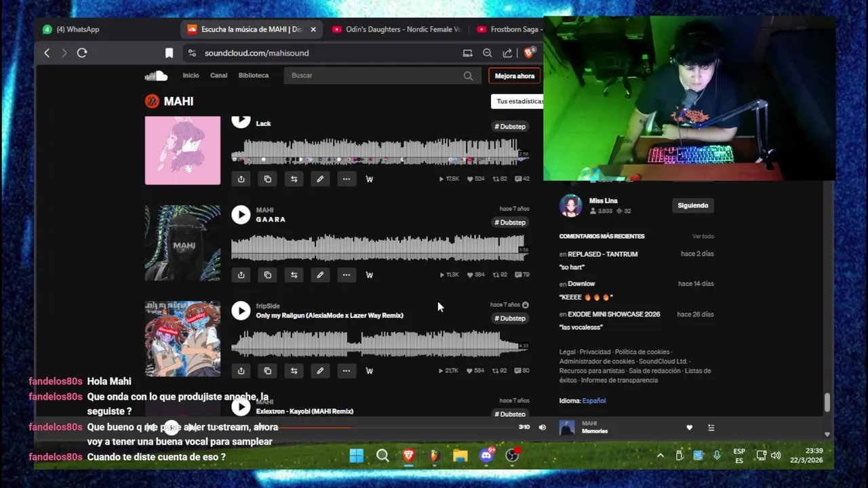Image resolution: width=868 pixels, height=488 pixels.
Task: Repost the Lack track
Action: click(294, 179)
